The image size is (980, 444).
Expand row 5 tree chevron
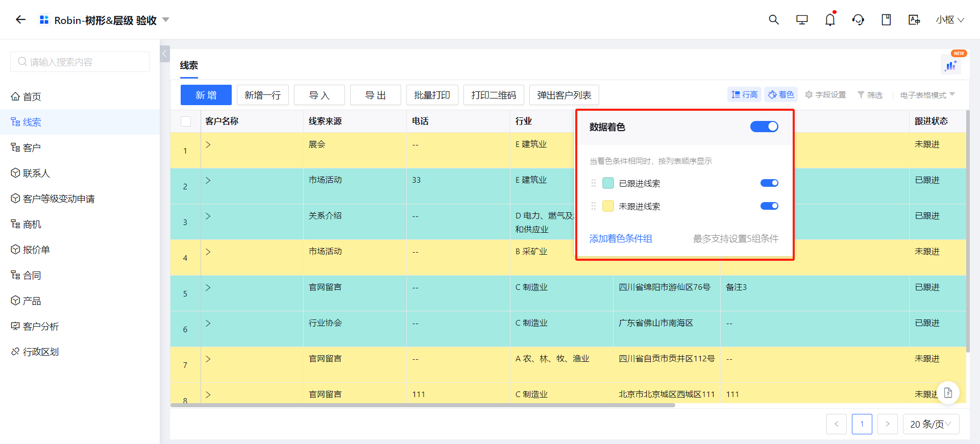pos(208,287)
